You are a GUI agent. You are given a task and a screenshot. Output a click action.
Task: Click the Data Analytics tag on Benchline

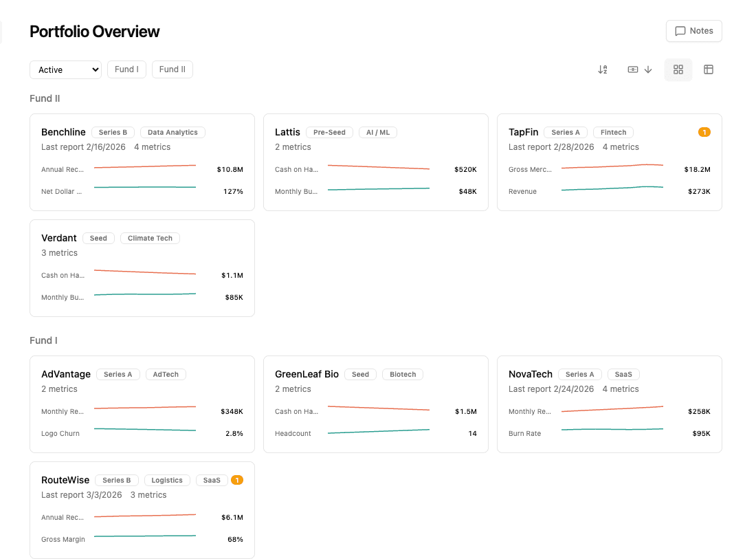click(173, 132)
